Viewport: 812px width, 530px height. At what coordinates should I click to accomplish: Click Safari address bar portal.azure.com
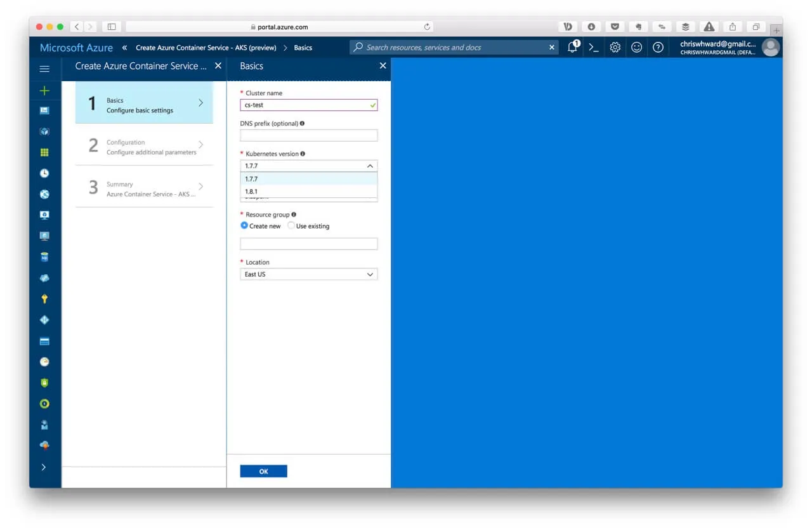pos(280,27)
